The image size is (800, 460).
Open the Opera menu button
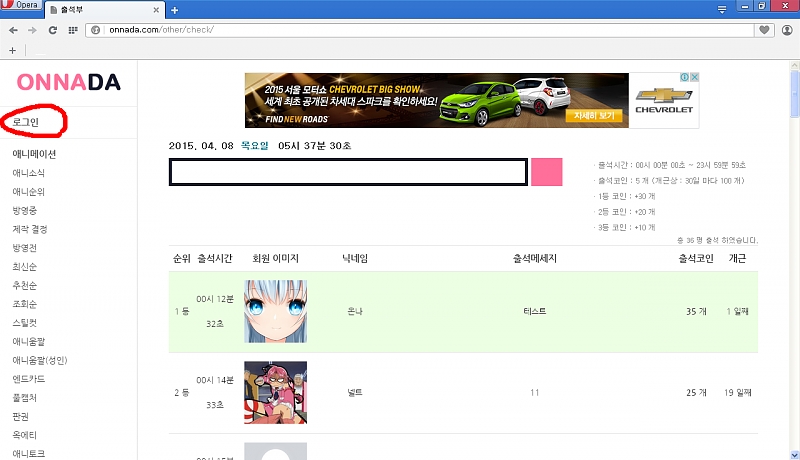click(x=21, y=7)
